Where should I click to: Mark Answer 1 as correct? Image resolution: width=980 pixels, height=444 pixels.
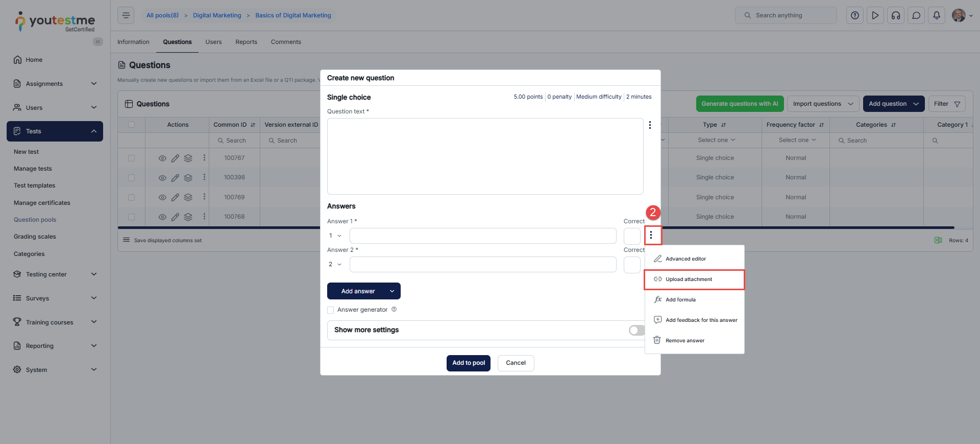[632, 236]
